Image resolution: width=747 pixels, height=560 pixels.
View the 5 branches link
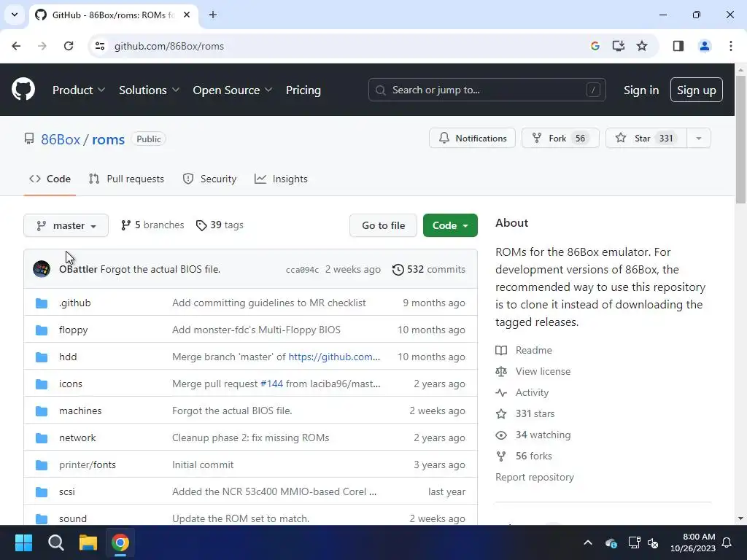tap(152, 225)
